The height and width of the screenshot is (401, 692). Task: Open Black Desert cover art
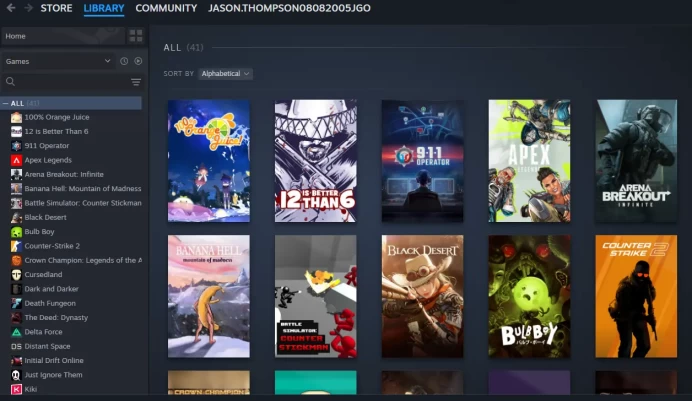point(422,296)
